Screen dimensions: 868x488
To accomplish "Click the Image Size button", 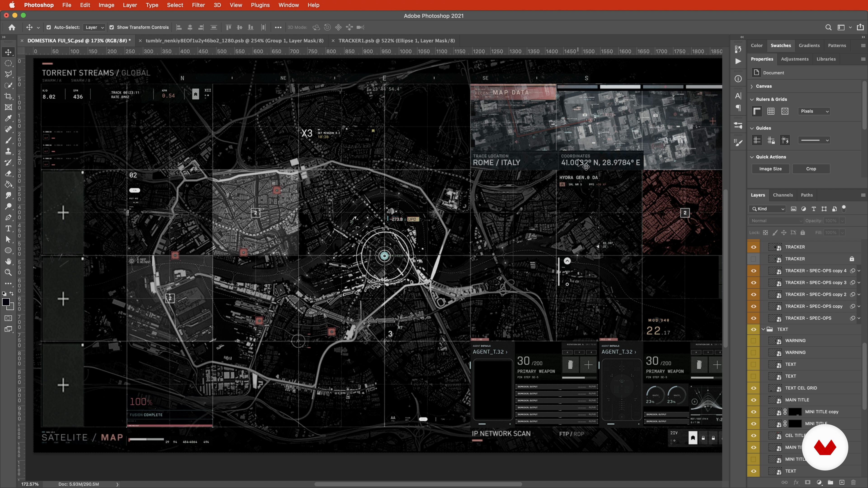I will [x=770, y=169].
